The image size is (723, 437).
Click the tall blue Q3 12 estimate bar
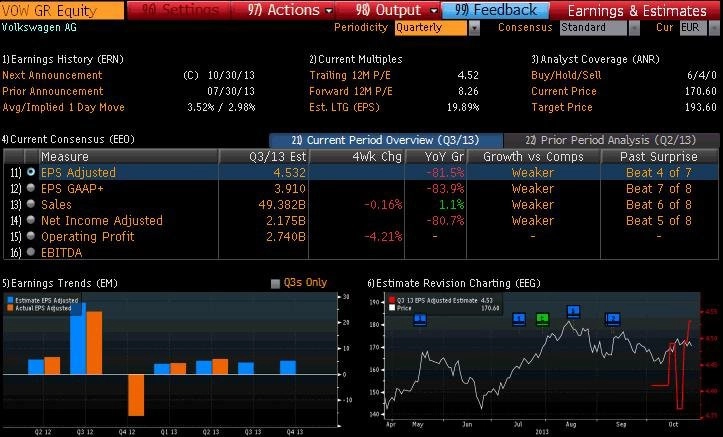[x=78, y=339]
